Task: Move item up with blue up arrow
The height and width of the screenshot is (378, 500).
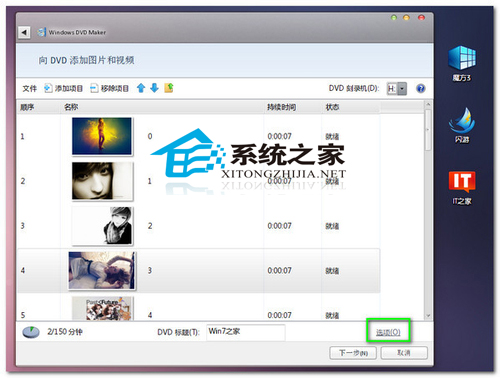Action: click(141, 88)
